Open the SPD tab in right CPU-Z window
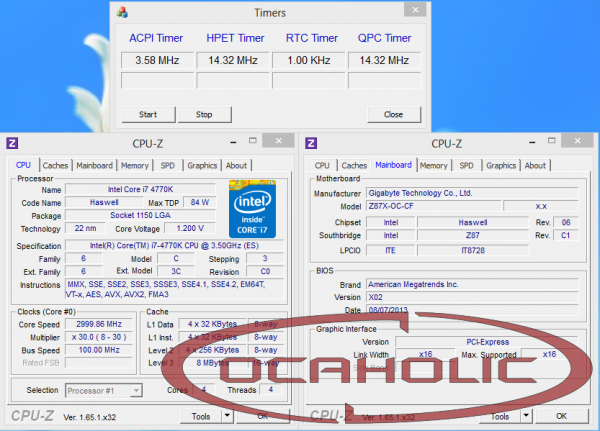Viewport: 600px width, 431px height. point(466,166)
